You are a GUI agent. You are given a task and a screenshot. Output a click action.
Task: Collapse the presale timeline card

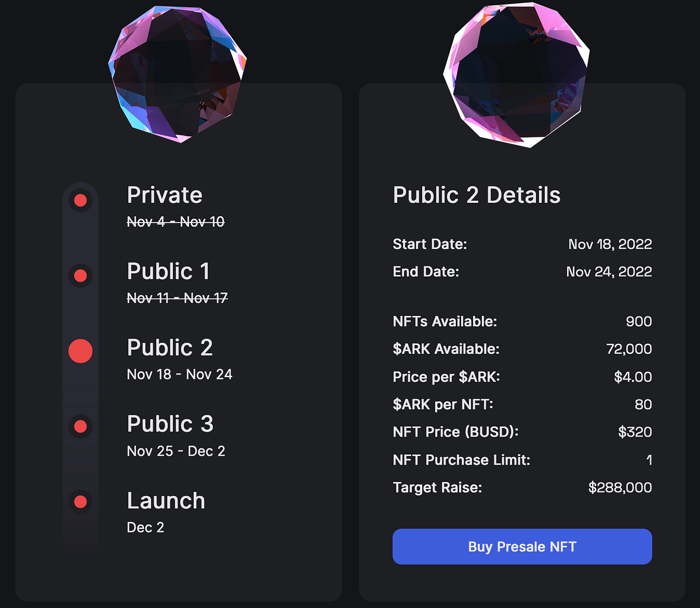[x=178, y=341]
